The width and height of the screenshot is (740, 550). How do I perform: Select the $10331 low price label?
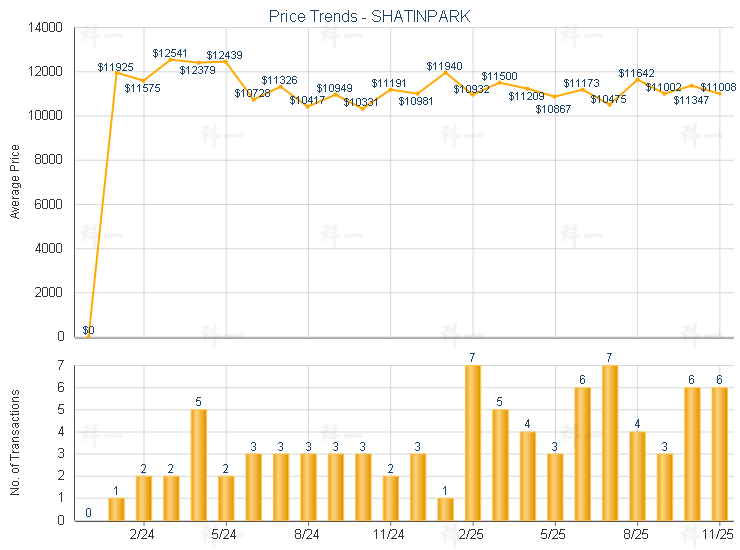pos(362,102)
